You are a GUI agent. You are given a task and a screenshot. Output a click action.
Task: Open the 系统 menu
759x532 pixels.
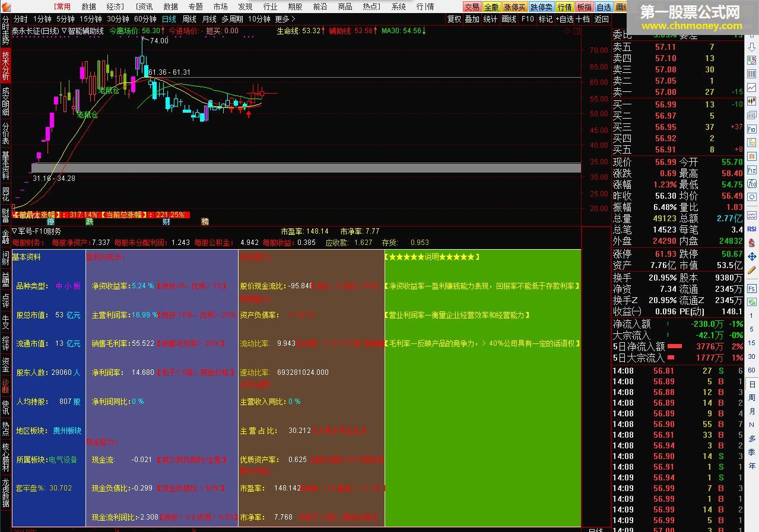click(399, 7)
